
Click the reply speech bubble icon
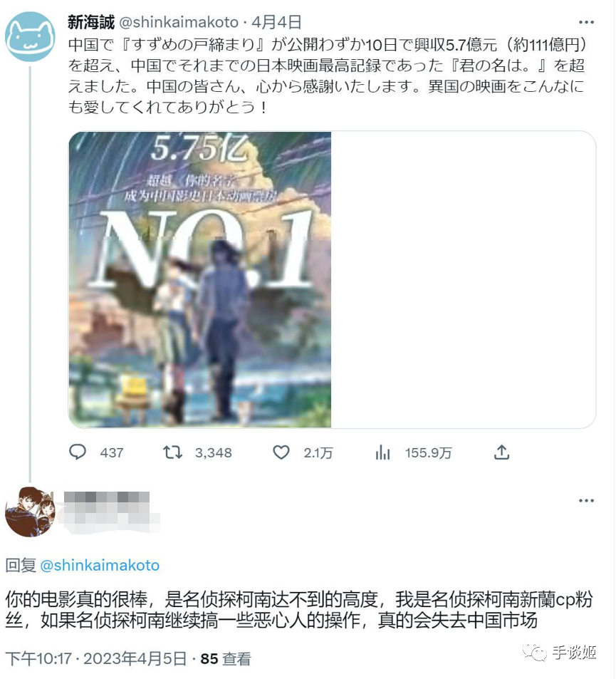coord(78,452)
